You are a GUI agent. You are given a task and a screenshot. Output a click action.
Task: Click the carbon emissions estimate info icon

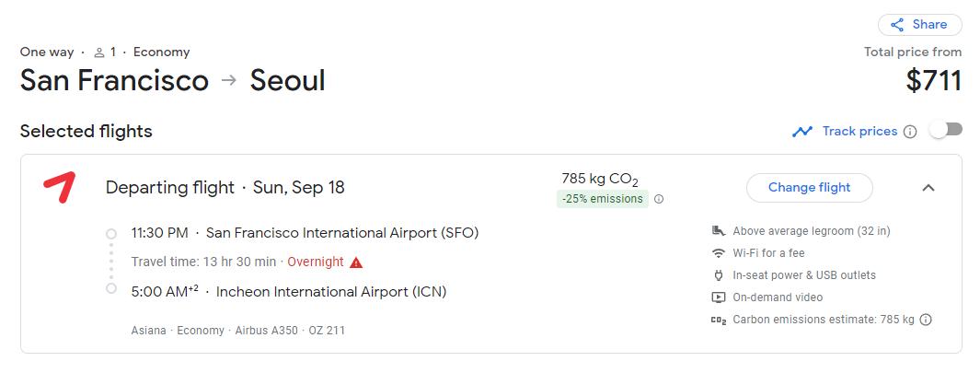point(926,320)
